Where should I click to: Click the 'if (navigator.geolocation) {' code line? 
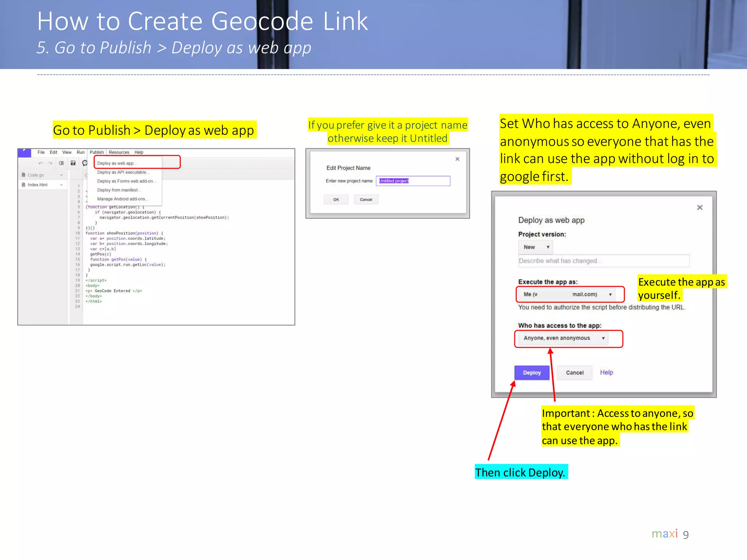[x=128, y=212]
